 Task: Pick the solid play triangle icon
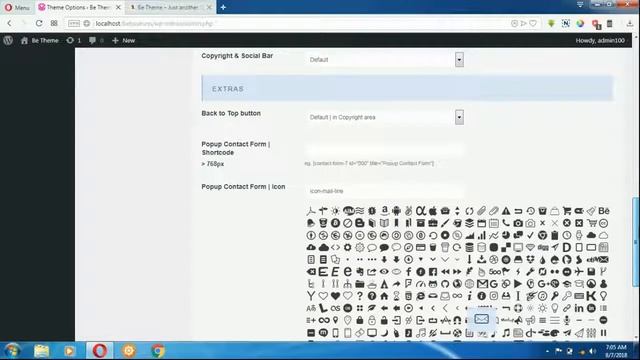click(518, 284)
